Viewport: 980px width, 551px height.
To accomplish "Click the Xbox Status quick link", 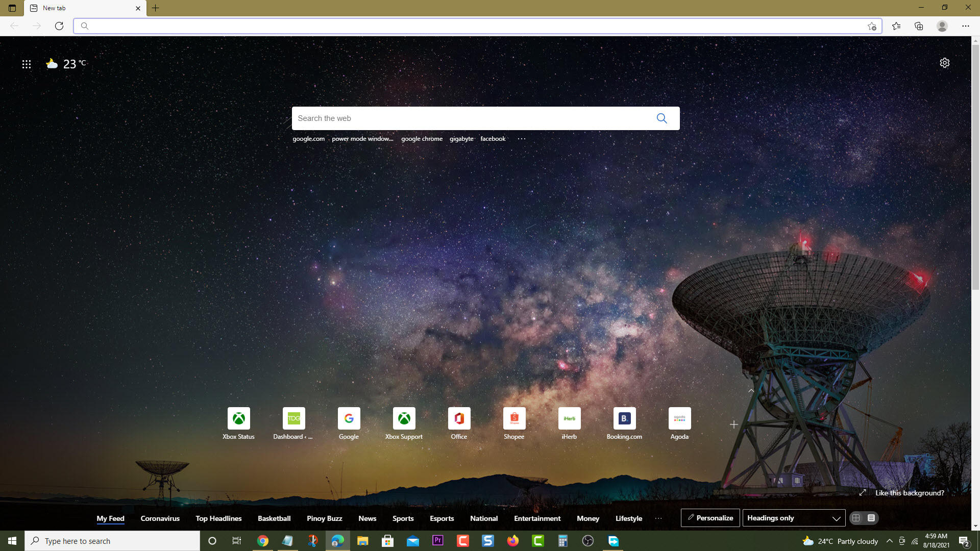I will tap(238, 423).
